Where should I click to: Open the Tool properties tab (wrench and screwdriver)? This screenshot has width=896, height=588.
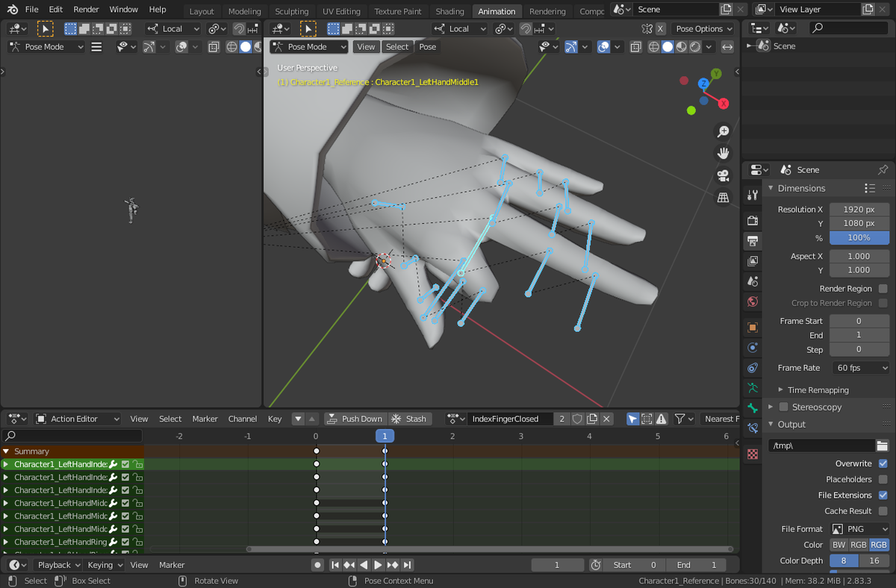click(753, 195)
